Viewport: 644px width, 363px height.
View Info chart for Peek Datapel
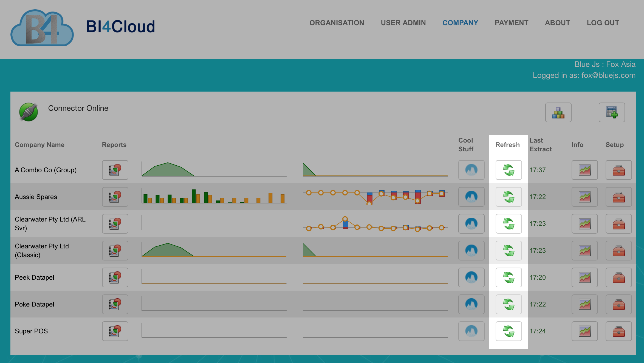point(585,277)
